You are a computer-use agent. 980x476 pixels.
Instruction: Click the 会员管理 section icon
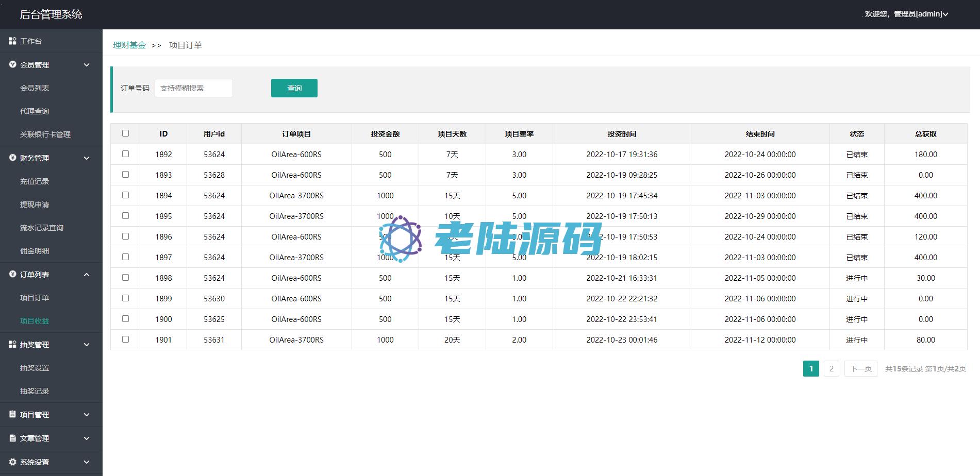coord(12,64)
